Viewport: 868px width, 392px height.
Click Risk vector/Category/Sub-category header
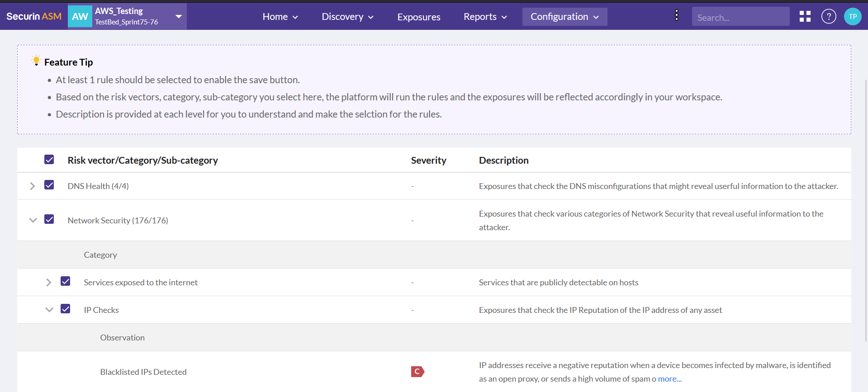tap(142, 160)
